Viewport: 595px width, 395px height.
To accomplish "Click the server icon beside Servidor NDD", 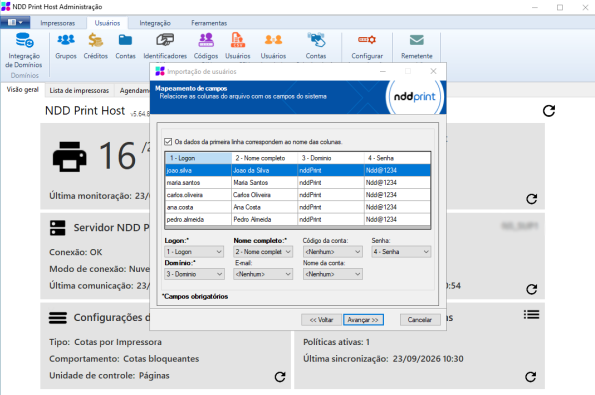I will coord(58,228).
